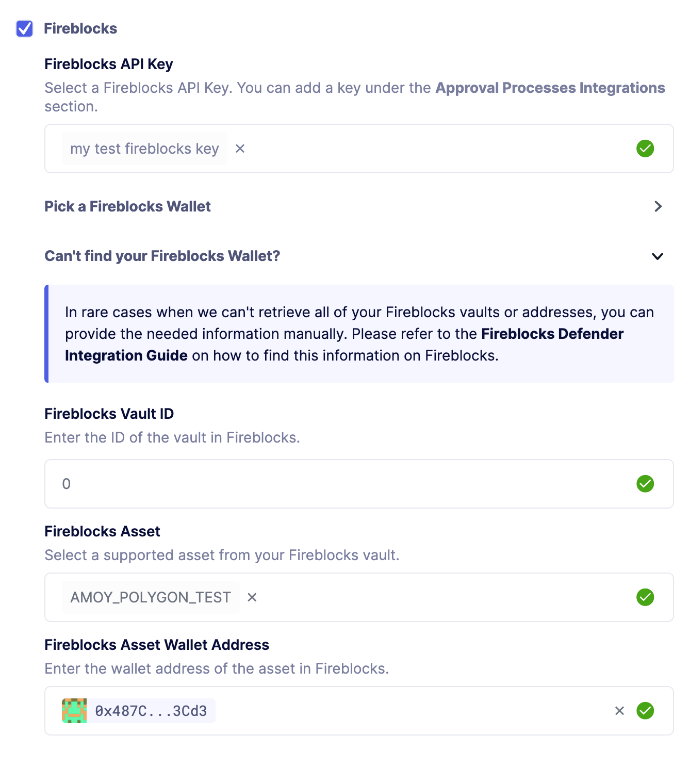Screen dimensions: 689x784
Task: Click the 'Fireblocks API Key' section heading
Action: (108, 64)
